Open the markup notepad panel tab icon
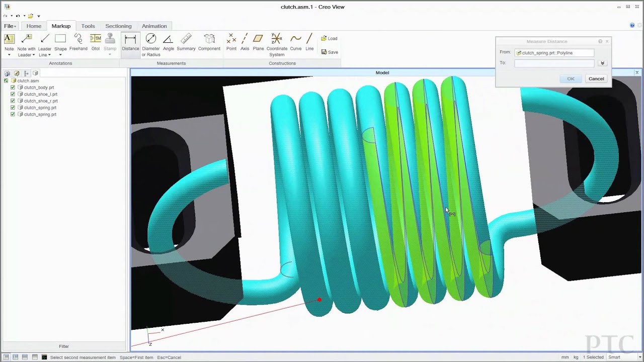The height and width of the screenshot is (362, 644). 17,73
